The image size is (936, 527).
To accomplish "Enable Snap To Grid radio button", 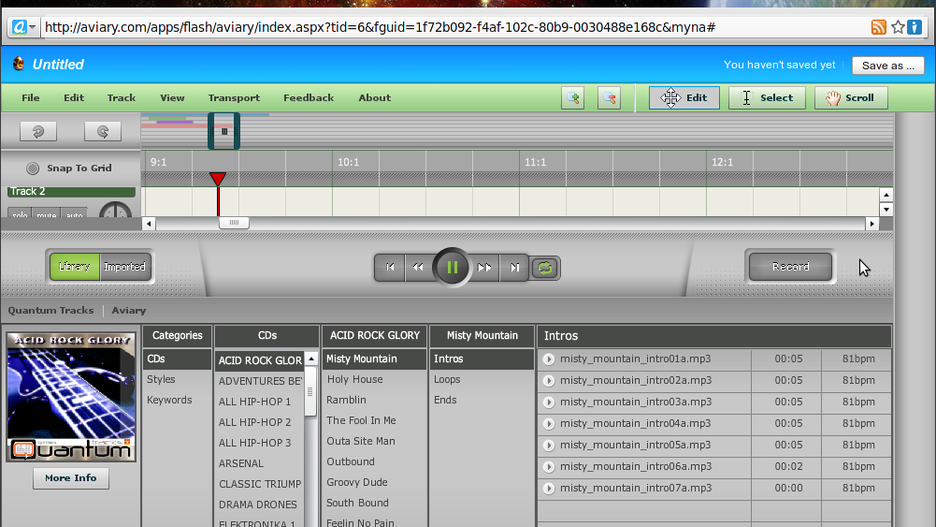I will click(x=33, y=169).
